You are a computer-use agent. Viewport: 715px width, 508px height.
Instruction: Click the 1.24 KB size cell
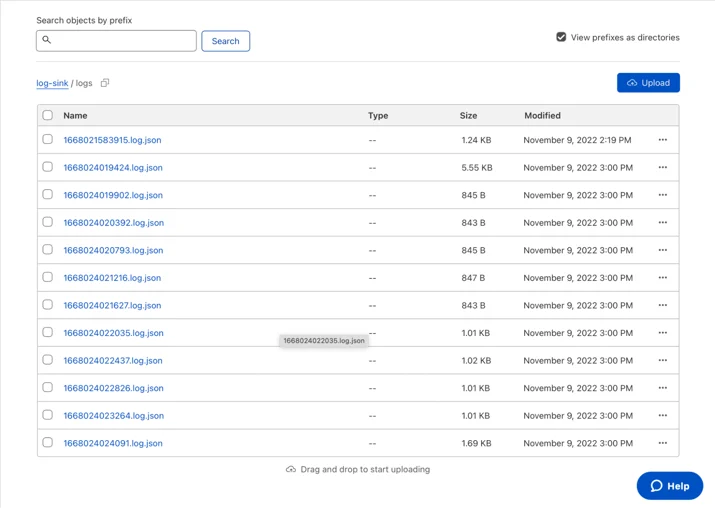476,140
